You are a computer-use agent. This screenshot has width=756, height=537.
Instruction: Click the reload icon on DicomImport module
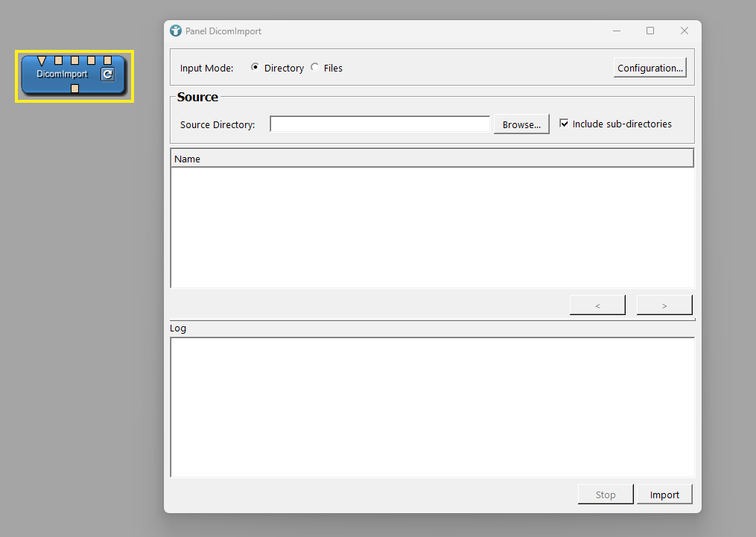click(x=107, y=74)
